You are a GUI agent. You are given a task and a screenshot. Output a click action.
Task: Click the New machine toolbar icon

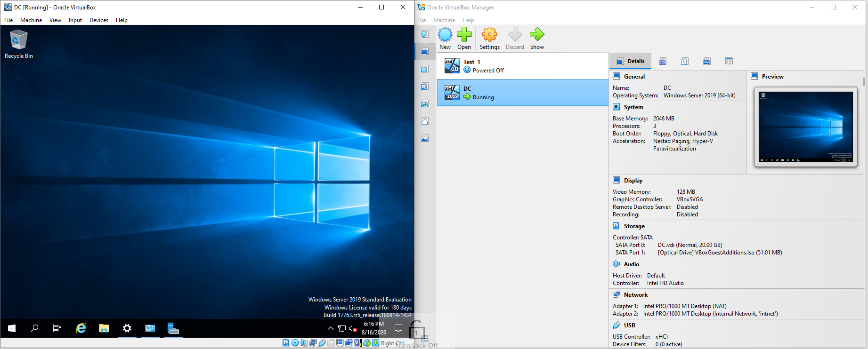(445, 34)
